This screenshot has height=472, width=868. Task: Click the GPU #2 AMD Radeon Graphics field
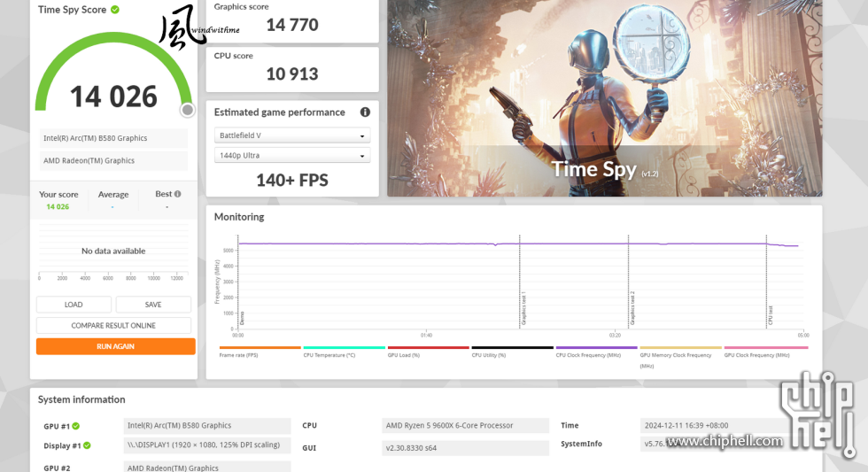[x=207, y=467]
